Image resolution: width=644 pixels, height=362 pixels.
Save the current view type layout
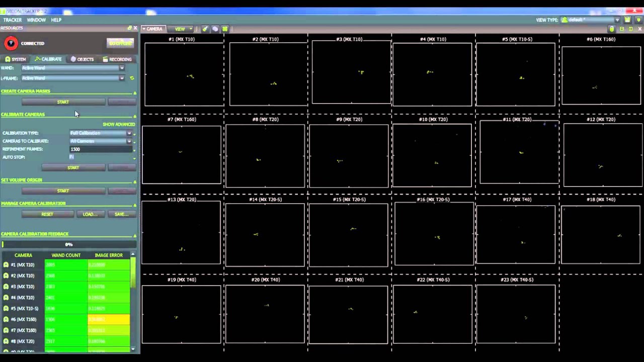627,20
